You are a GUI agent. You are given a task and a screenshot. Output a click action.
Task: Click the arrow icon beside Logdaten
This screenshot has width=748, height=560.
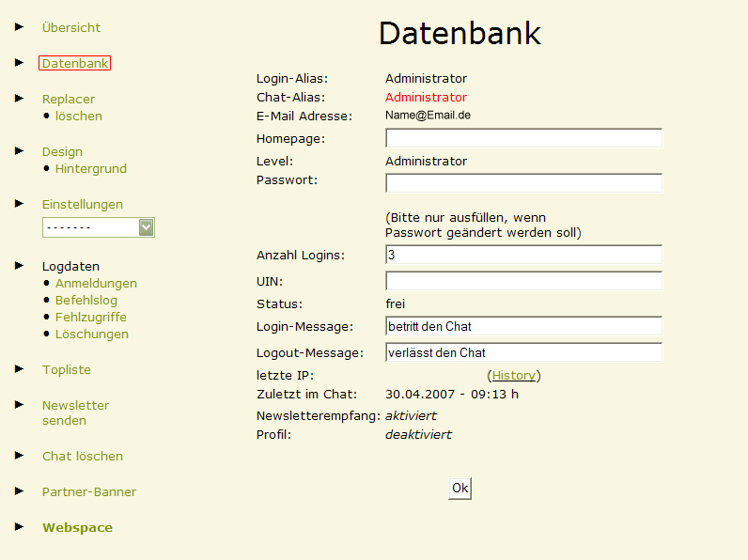pos(19,265)
